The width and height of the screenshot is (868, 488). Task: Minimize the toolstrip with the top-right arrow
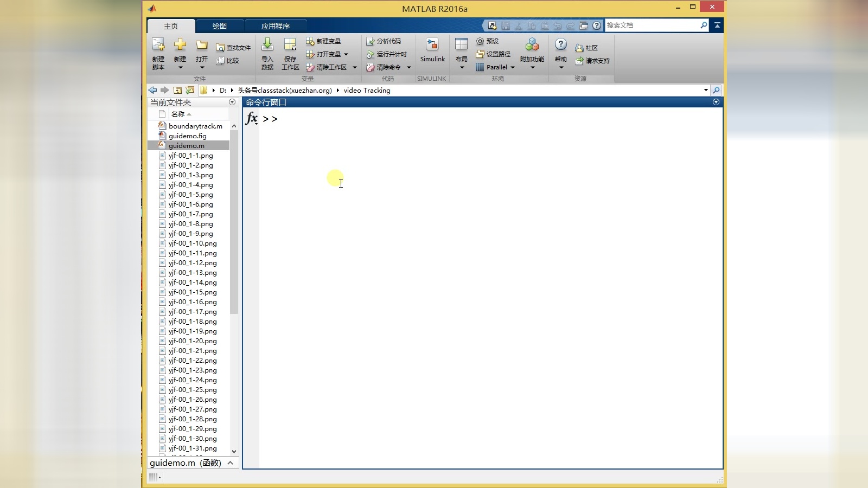coord(717,25)
